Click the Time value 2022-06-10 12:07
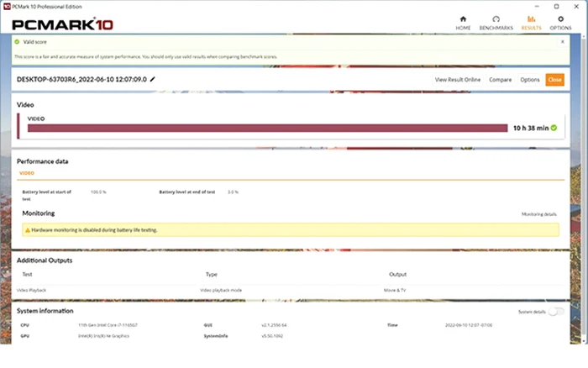Viewport: 588px width, 368px height. coord(469,325)
